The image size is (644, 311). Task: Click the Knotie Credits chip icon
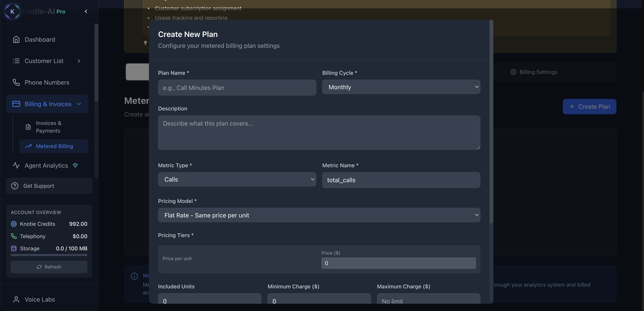(14, 224)
